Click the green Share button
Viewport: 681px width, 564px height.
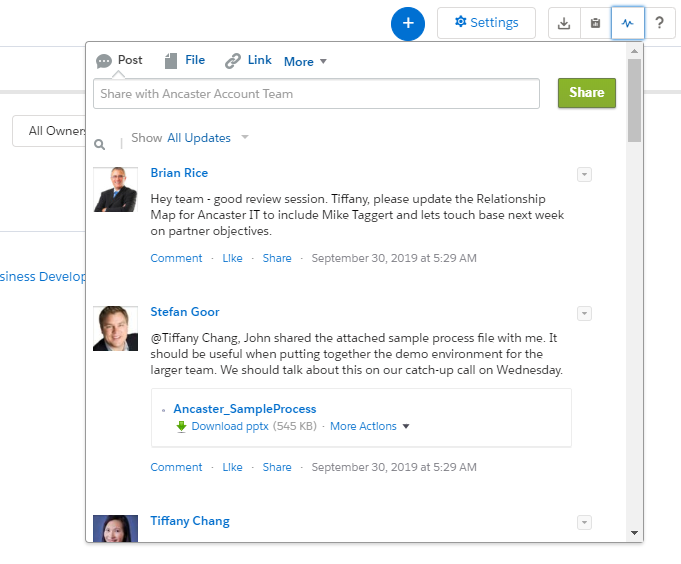586,93
